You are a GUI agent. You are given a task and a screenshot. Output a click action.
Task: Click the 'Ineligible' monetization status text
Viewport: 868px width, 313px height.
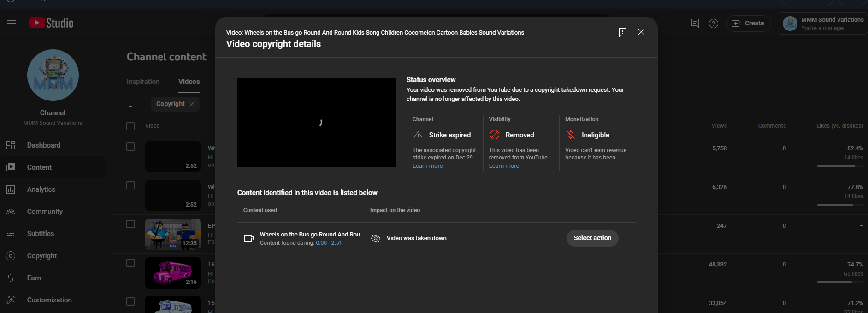coord(596,135)
